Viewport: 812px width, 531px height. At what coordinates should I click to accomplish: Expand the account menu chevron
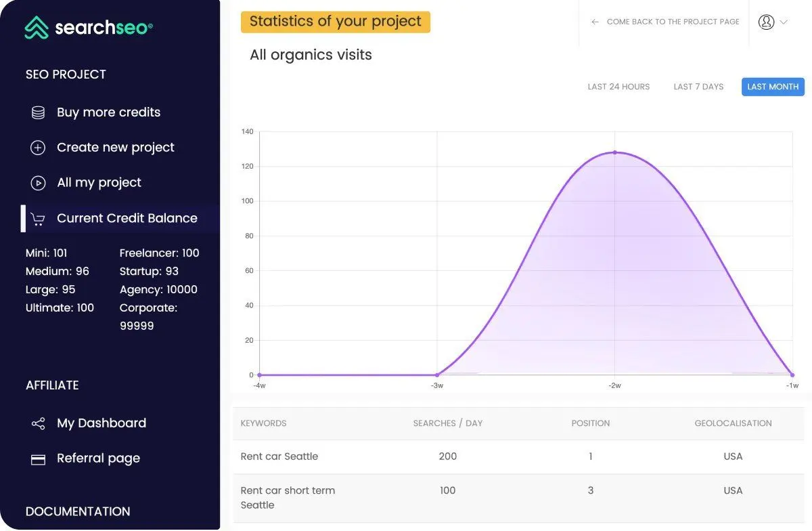784,22
